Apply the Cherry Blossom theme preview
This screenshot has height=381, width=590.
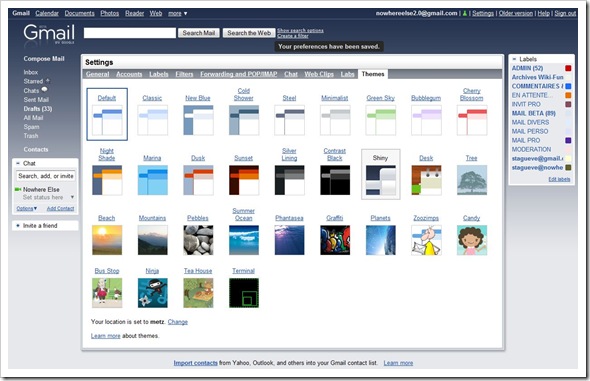point(472,120)
